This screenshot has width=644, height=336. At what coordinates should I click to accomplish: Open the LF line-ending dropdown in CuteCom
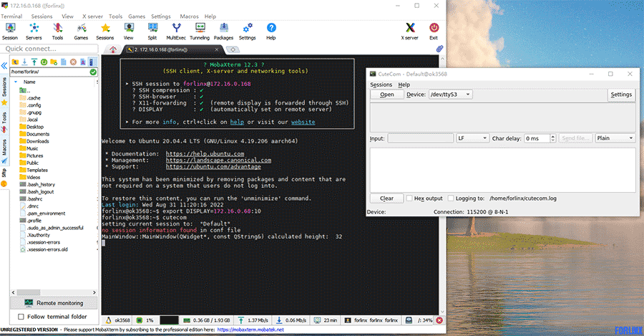click(473, 138)
